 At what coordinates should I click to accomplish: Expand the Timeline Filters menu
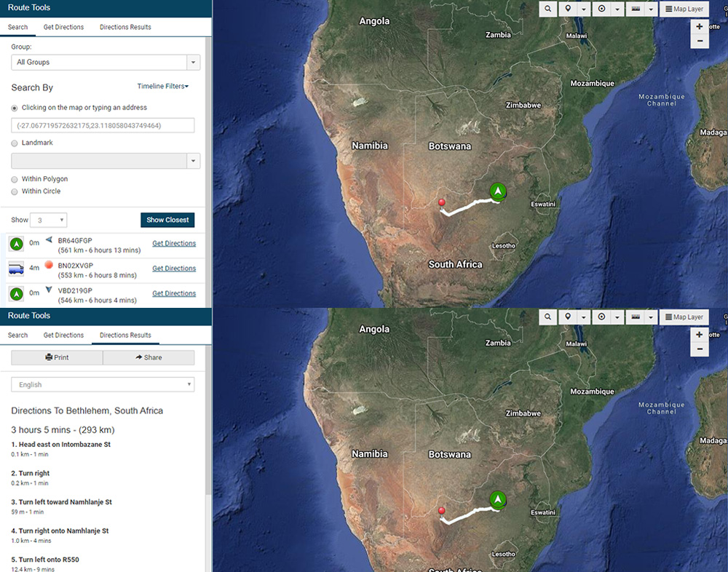[x=162, y=87]
